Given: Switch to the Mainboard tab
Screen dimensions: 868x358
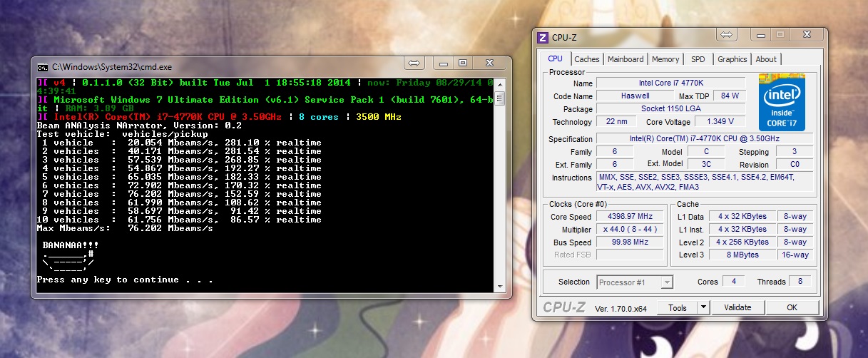Looking at the screenshot, I should click(x=626, y=59).
